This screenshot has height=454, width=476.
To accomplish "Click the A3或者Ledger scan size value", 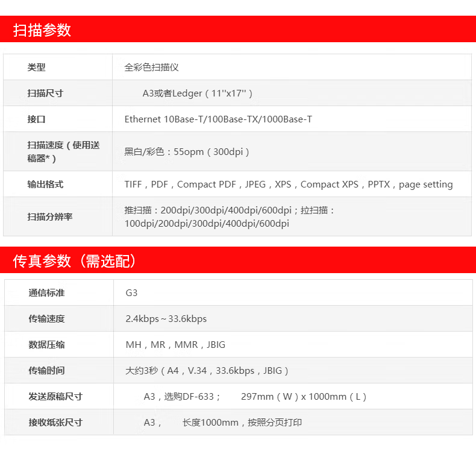I will click(198, 93).
